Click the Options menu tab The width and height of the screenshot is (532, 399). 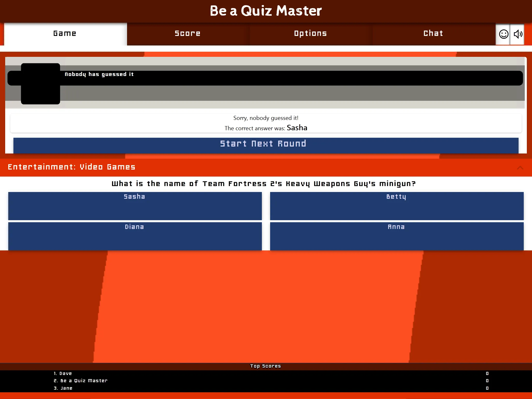point(310,34)
